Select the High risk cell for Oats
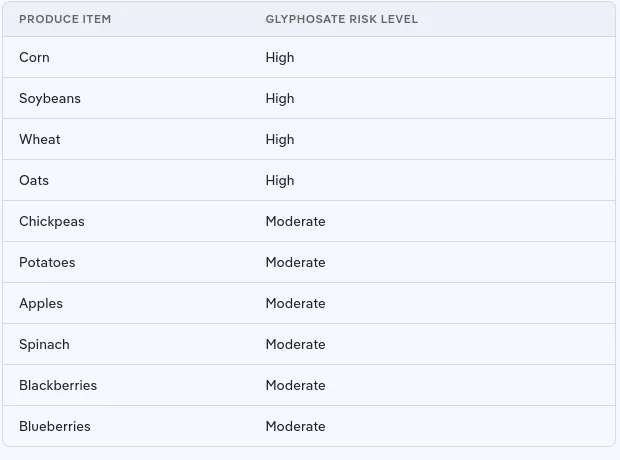 [280, 181]
